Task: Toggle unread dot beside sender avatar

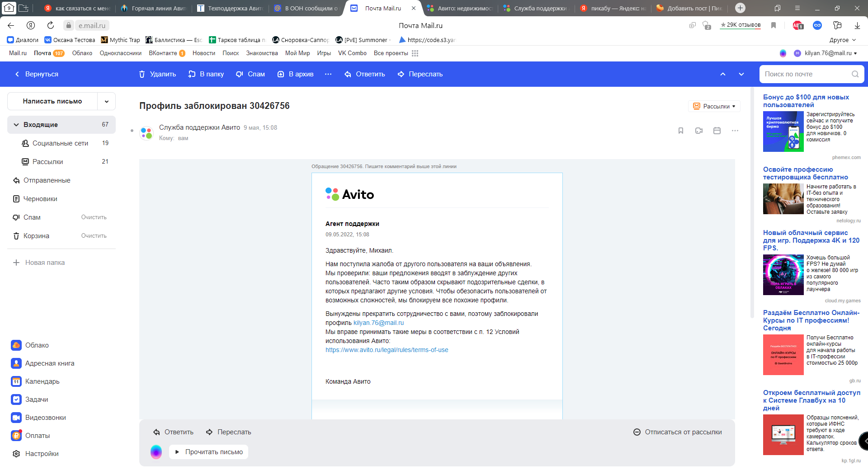Action: (132, 131)
